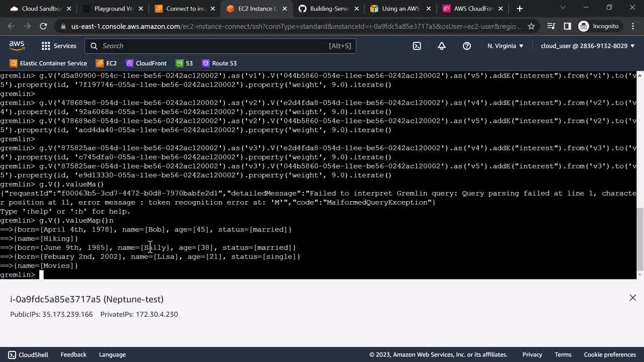Image resolution: width=644 pixels, height=362 pixels.
Task: Open Cookie preferences
Action: click(610, 354)
